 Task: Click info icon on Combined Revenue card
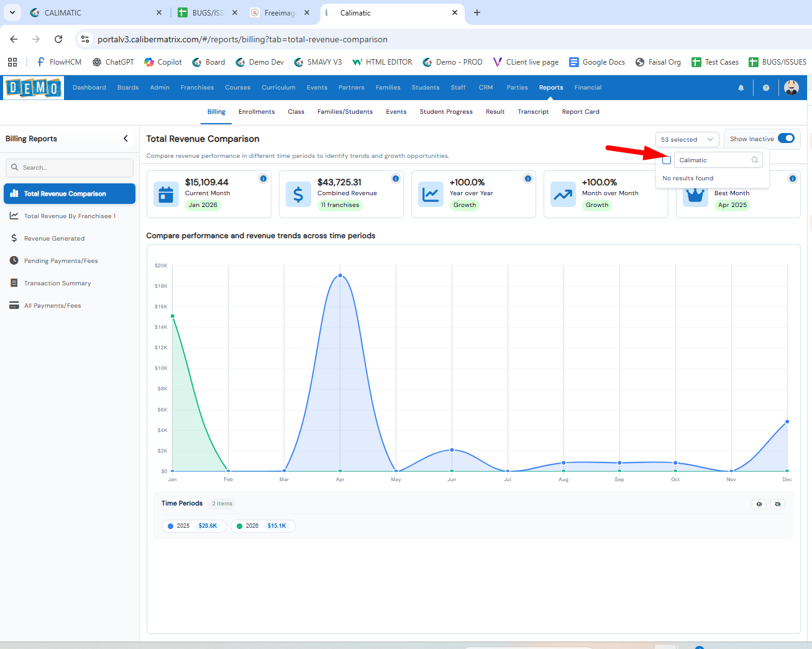[x=396, y=178]
